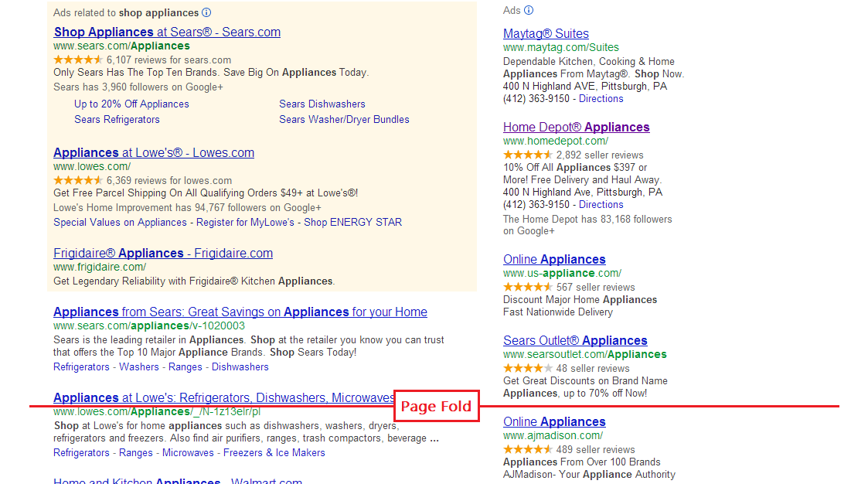Click 'www.frigidaire.com/' green URL
The height and width of the screenshot is (484, 868).
pos(100,267)
